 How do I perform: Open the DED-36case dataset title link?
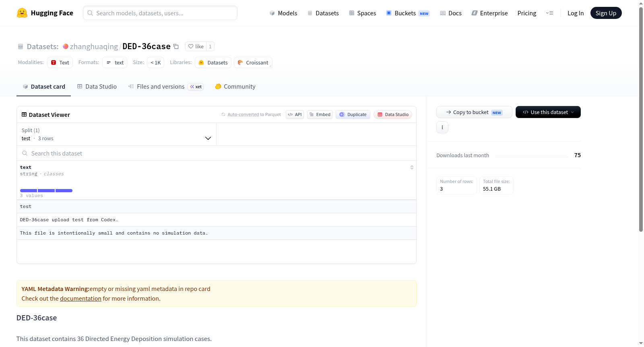147,46
